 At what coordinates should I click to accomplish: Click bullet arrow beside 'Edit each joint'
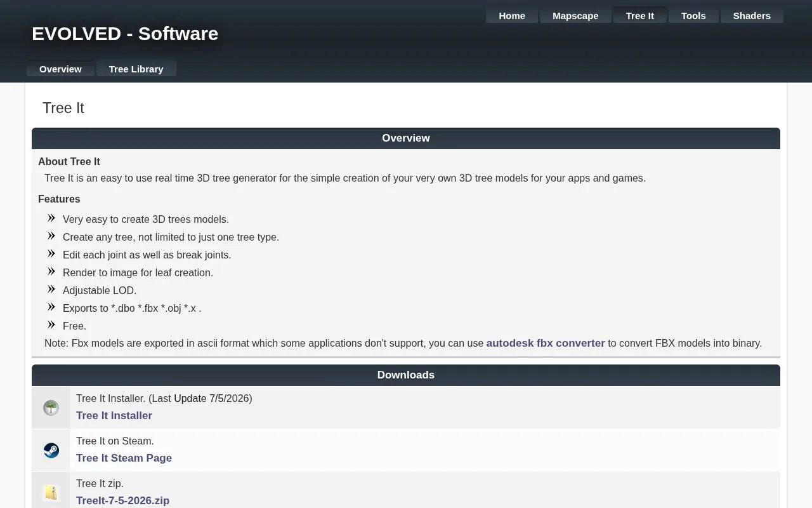click(x=51, y=253)
